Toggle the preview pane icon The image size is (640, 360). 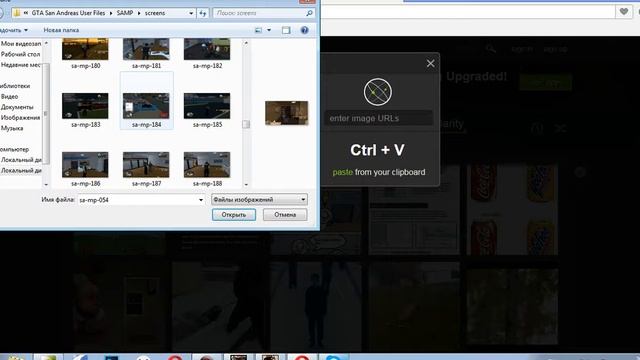tap(286, 30)
